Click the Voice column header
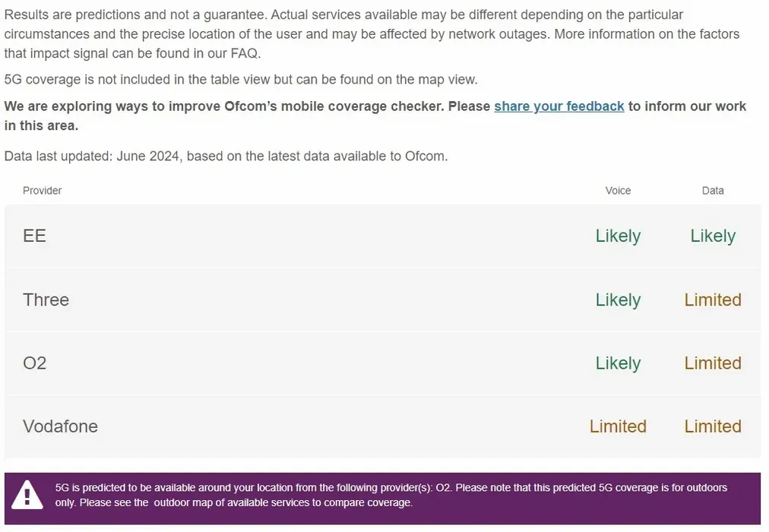 tap(618, 191)
